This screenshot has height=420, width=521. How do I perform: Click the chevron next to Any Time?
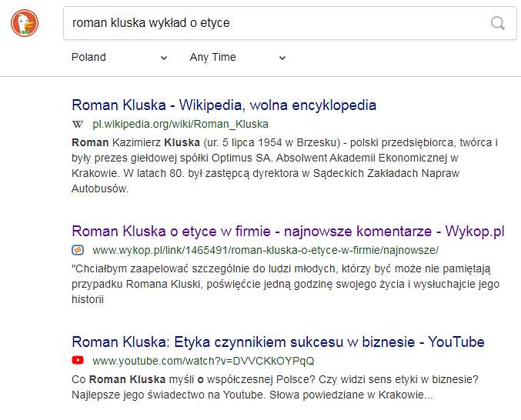click(x=282, y=58)
